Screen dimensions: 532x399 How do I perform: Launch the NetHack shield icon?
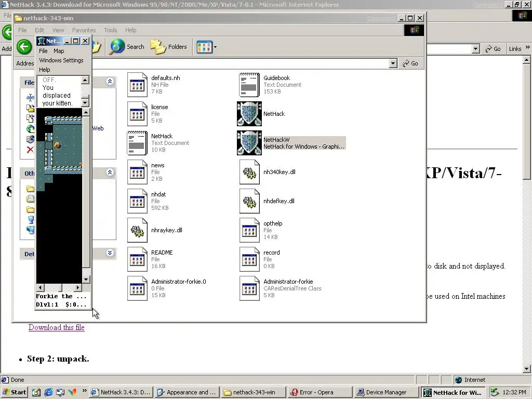[x=249, y=114]
